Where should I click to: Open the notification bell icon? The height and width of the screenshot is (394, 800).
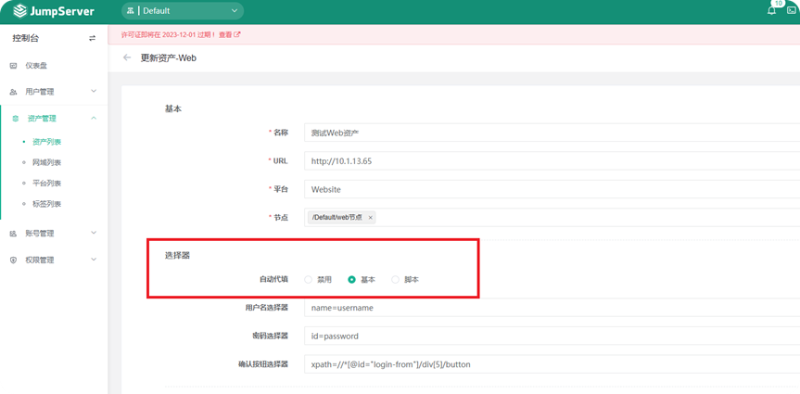(x=771, y=11)
